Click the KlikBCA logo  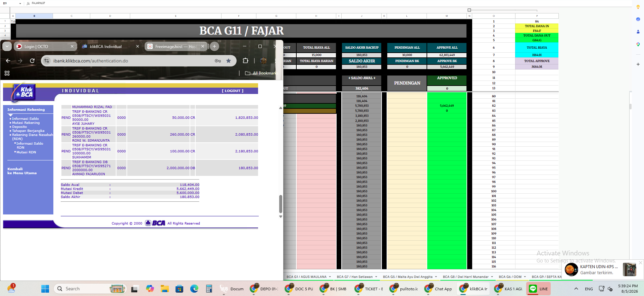pos(24,92)
